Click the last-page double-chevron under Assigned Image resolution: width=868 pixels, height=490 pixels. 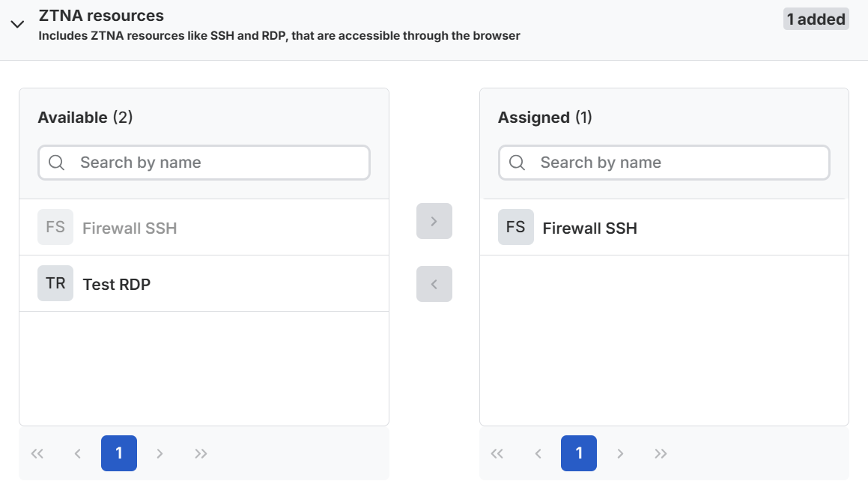pyautogui.click(x=661, y=453)
